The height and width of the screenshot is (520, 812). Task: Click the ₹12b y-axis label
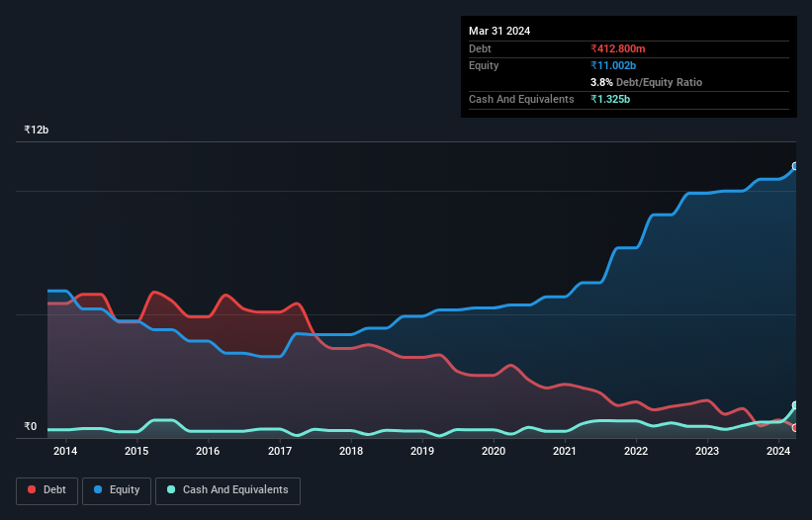click(x=37, y=130)
